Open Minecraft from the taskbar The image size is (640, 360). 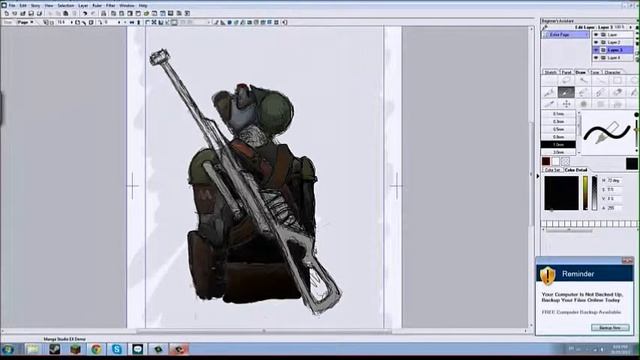[76, 349]
